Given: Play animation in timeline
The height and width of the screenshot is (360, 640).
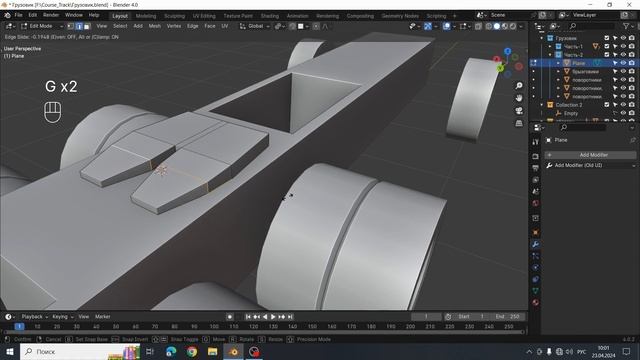Looking at the screenshot, I should 273,317.
